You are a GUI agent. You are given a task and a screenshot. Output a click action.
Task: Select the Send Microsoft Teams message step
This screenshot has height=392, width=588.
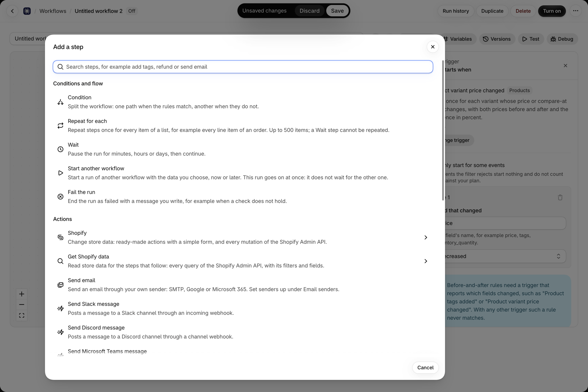pos(243,352)
